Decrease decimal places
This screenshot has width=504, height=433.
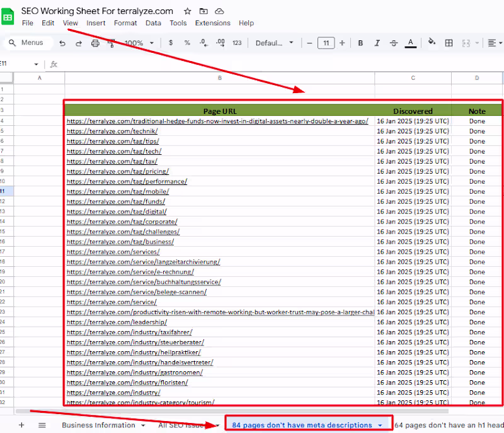203,43
